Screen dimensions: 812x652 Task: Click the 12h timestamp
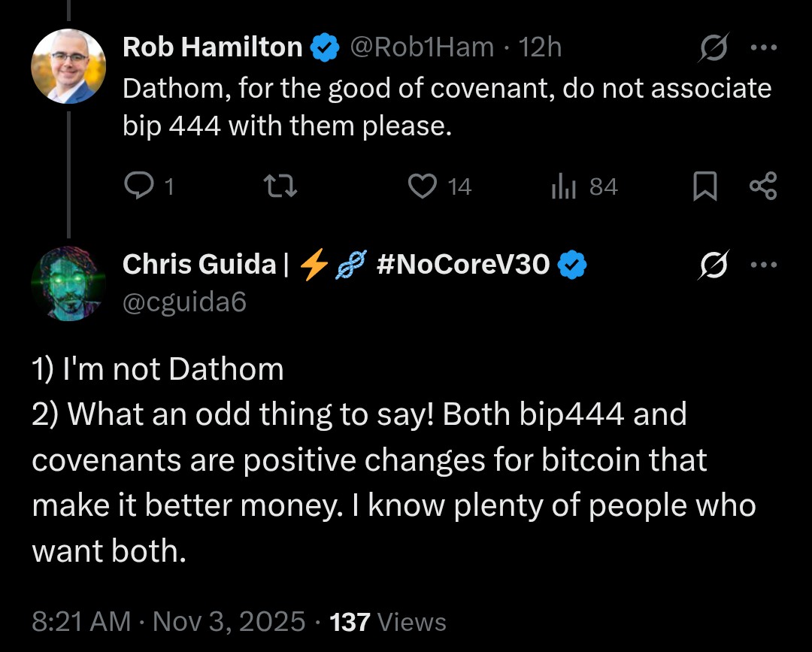(x=540, y=47)
